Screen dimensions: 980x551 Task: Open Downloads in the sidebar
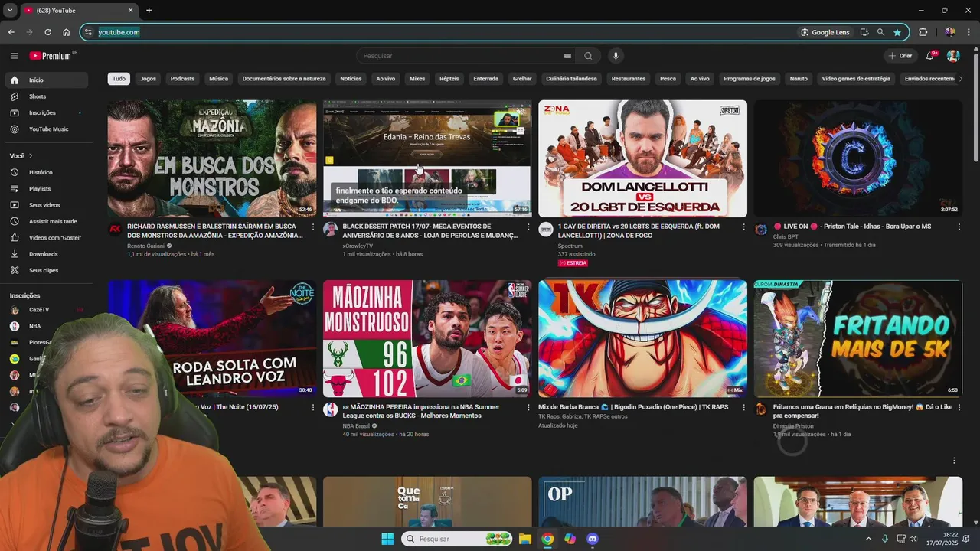pyautogui.click(x=47, y=254)
